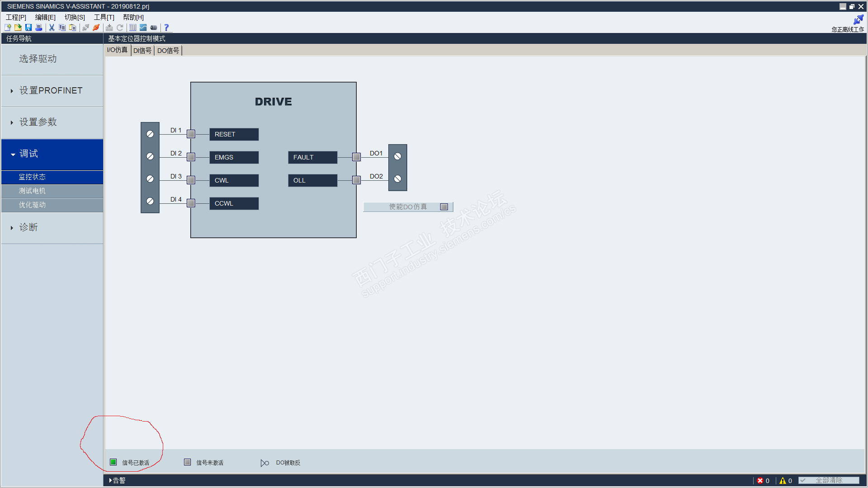Expand the 诊断 navigation section
The width and height of the screenshot is (868, 488).
(x=28, y=227)
